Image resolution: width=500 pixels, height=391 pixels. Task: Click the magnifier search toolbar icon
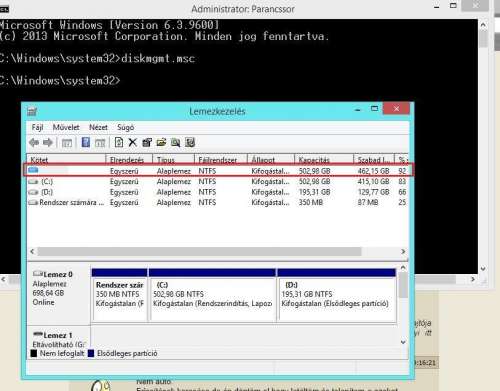pos(176,143)
